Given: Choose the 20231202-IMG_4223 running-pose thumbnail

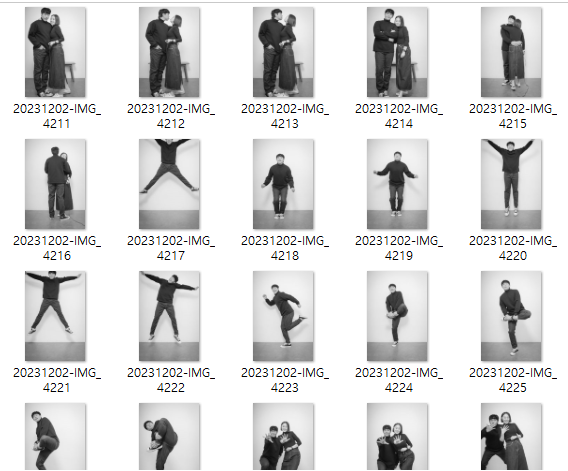Looking at the screenshot, I should [x=283, y=316].
